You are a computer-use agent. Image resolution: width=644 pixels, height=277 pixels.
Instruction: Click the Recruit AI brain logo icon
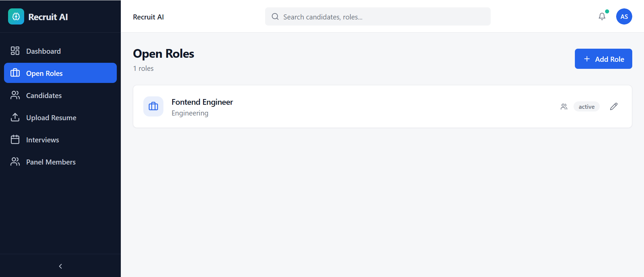click(16, 16)
